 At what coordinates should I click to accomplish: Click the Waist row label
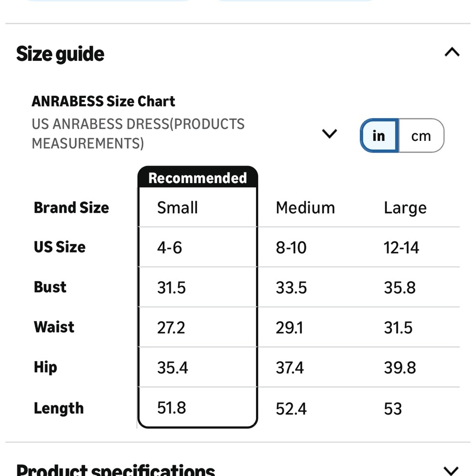(54, 327)
